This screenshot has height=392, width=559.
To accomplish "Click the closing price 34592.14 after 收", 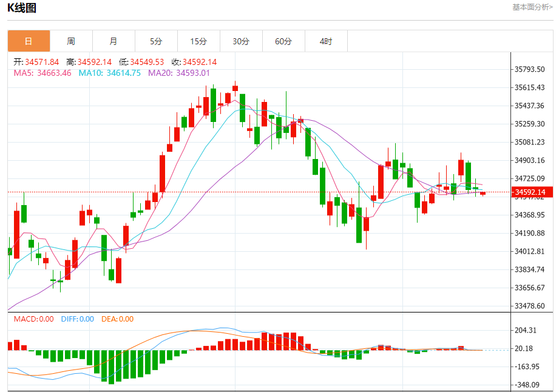I will [200, 62].
